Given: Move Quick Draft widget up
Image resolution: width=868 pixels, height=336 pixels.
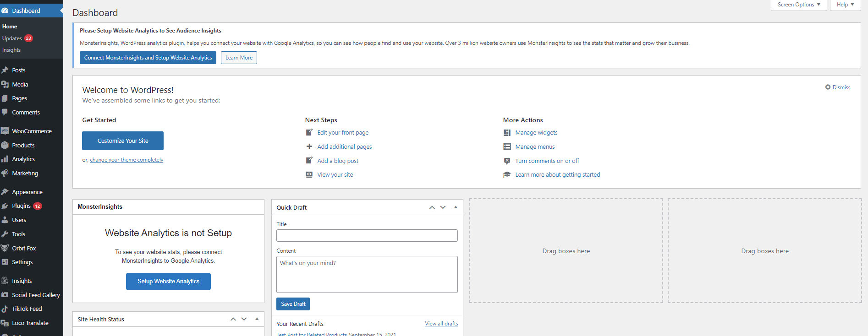Looking at the screenshot, I should [x=432, y=207].
